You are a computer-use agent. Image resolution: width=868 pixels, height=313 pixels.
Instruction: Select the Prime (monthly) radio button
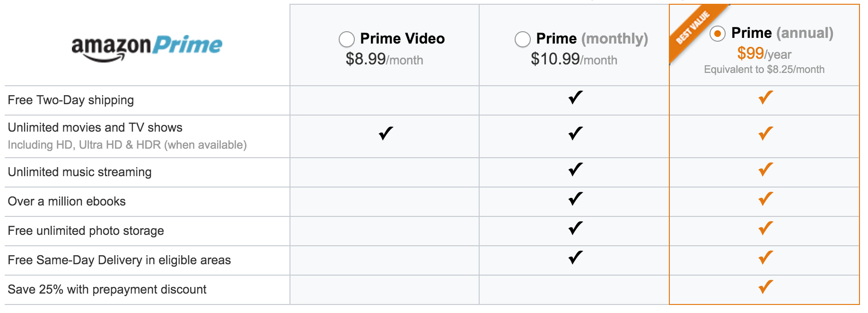pos(523,39)
